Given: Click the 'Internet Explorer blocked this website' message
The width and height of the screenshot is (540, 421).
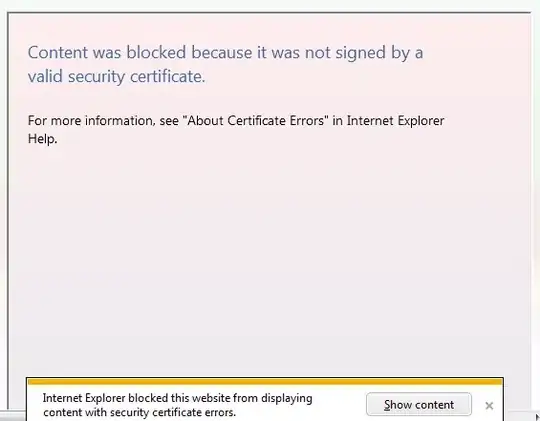Looking at the screenshot, I should [x=177, y=405].
